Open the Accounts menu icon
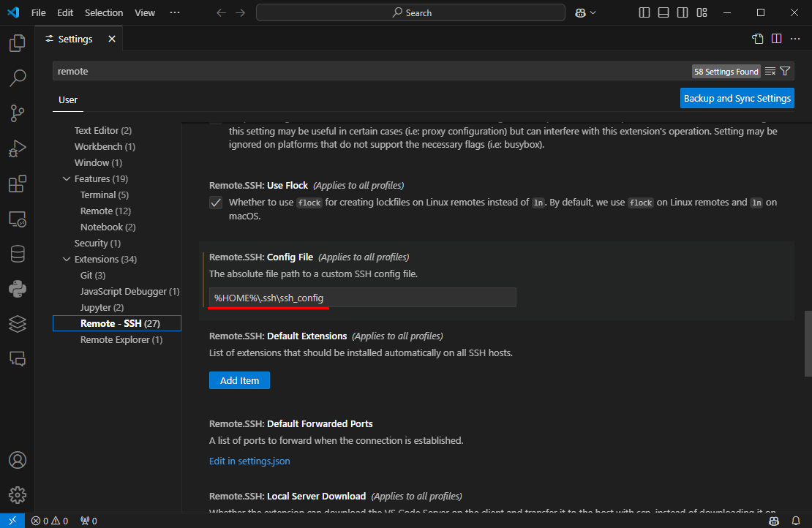The height and width of the screenshot is (528, 812). [17, 460]
